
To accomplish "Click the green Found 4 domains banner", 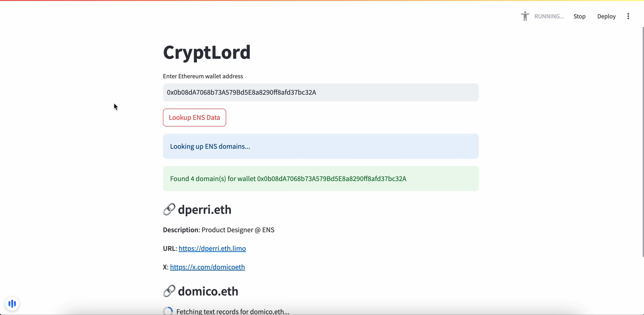I will click(320, 178).
